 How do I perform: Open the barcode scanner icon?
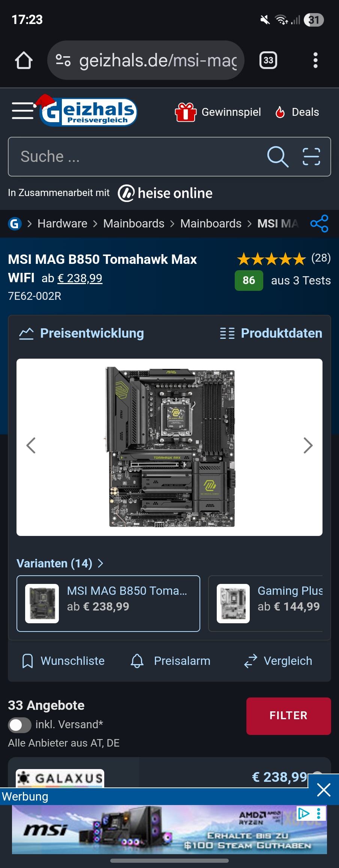(x=311, y=157)
